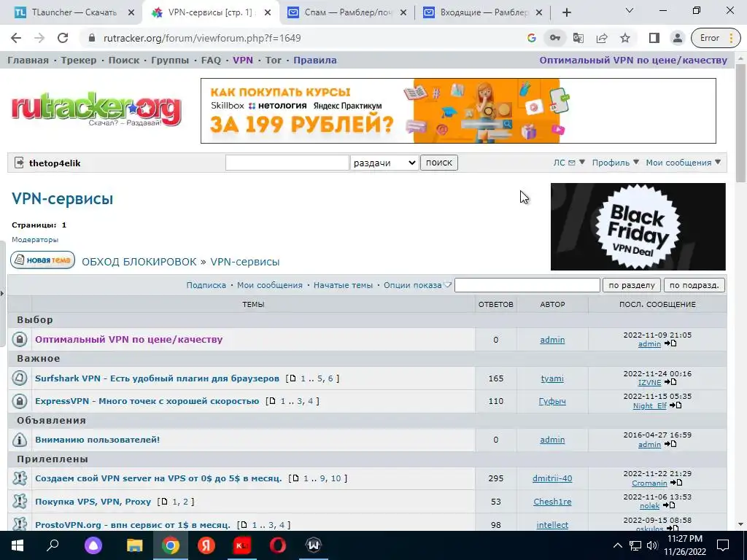The height and width of the screenshot is (560, 747).
Task: Open Black Friday VPN Deal banner
Action: tap(638, 227)
